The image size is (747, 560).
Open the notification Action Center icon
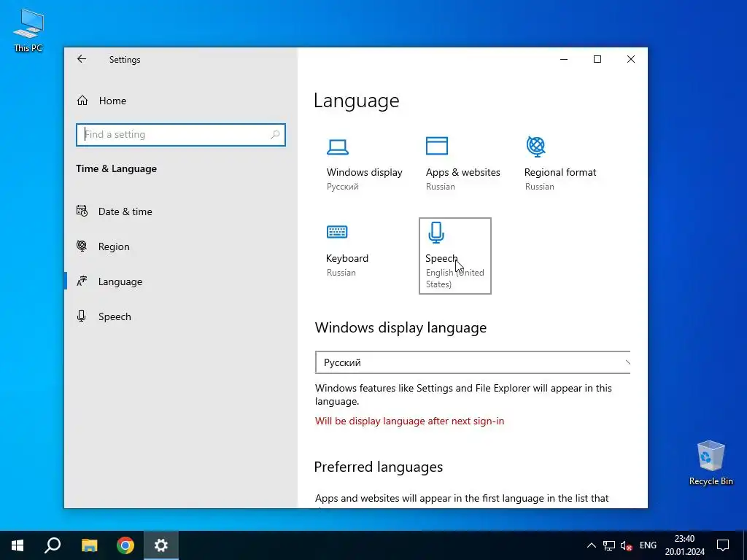pos(723,545)
